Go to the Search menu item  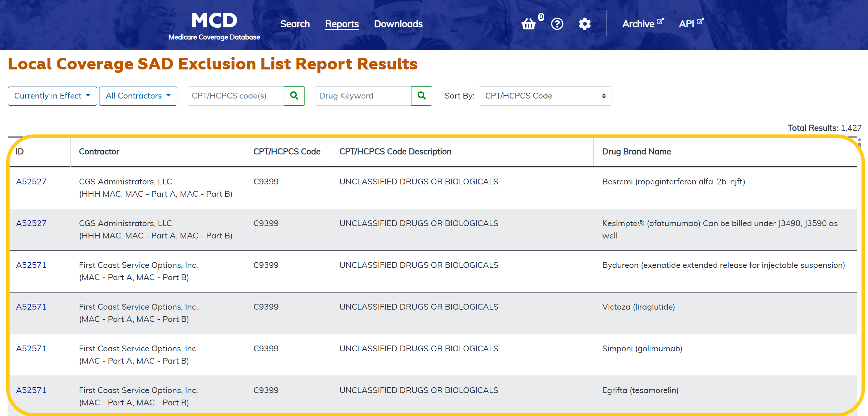click(x=295, y=24)
